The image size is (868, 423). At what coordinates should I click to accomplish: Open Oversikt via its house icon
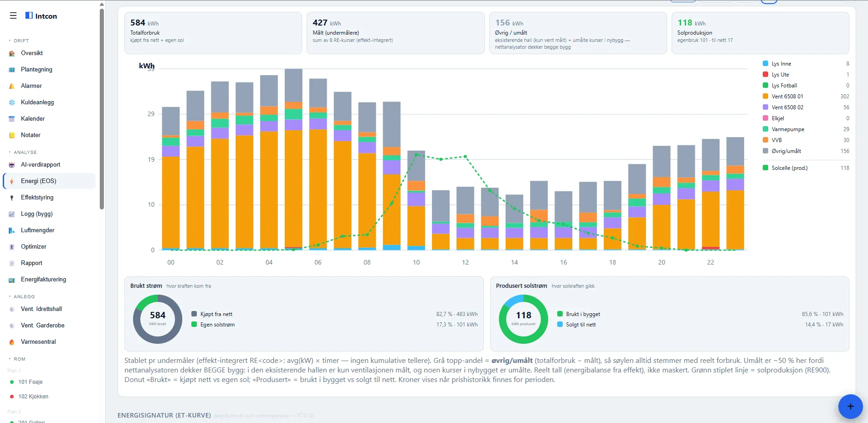pyautogui.click(x=12, y=53)
